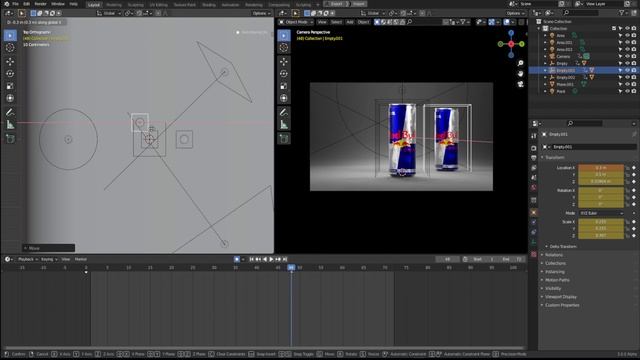This screenshot has width=640, height=360.
Task: Open the File menu
Action: tap(16, 4)
